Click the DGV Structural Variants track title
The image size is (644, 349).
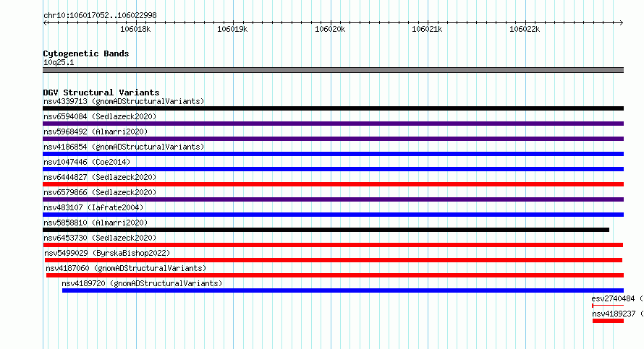tap(101, 92)
